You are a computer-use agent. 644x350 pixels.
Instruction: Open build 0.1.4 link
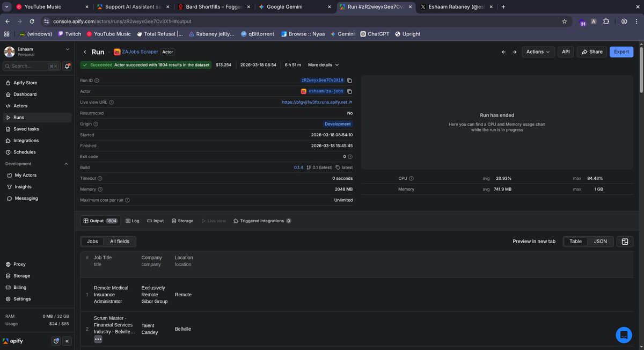(298, 167)
